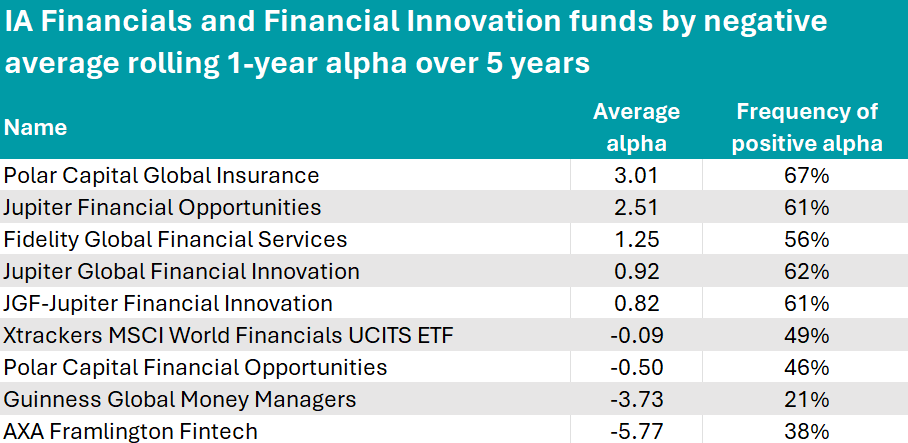Viewport: 908px width, 443px height.
Task: Click the Polar Capital Global Insurance row
Action: (x=162, y=176)
